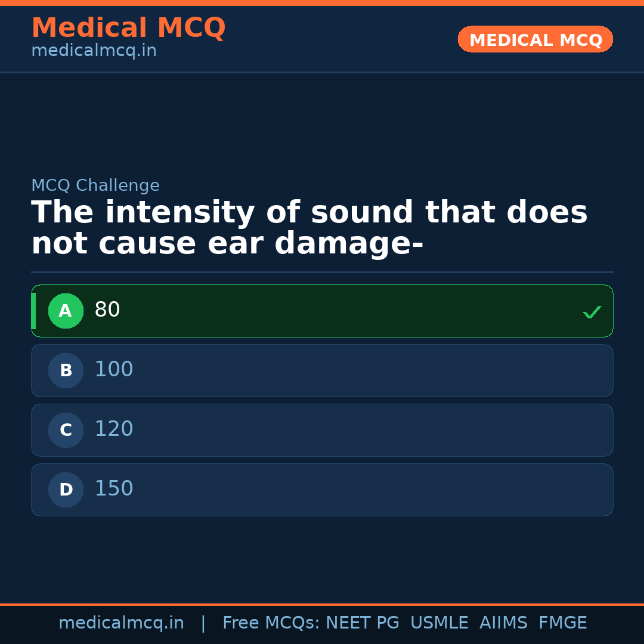Select answer option 80

(107, 310)
